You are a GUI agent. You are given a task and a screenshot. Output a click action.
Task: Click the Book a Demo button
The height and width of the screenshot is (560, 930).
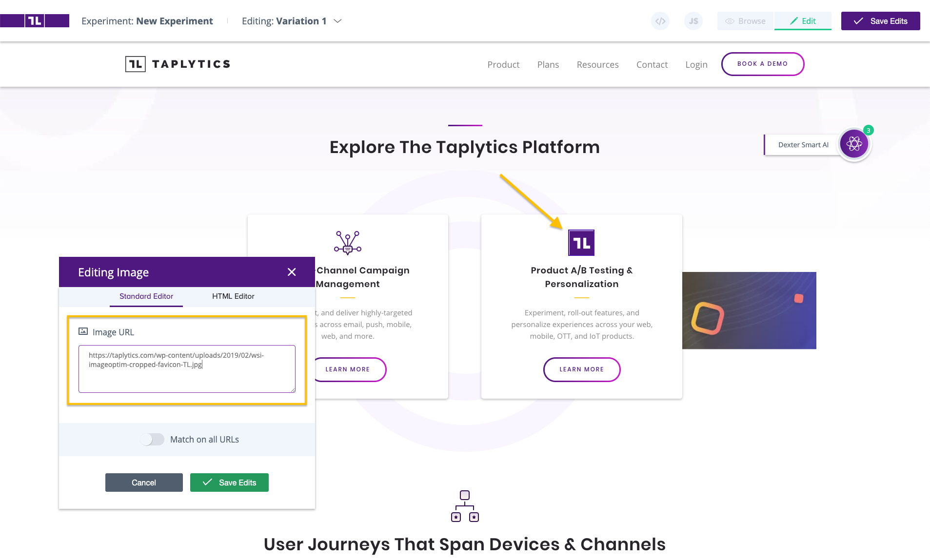click(762, 64)
